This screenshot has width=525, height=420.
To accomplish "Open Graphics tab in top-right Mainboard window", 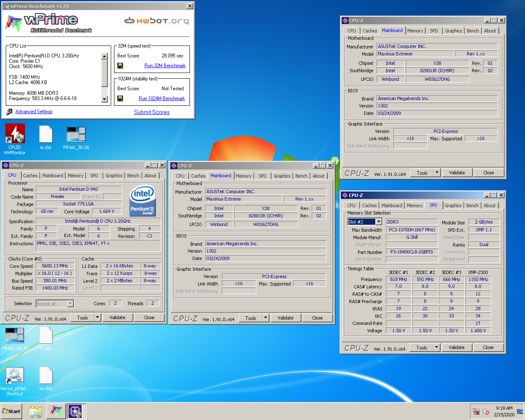I will pyautogui.click(x=454, y=31).
